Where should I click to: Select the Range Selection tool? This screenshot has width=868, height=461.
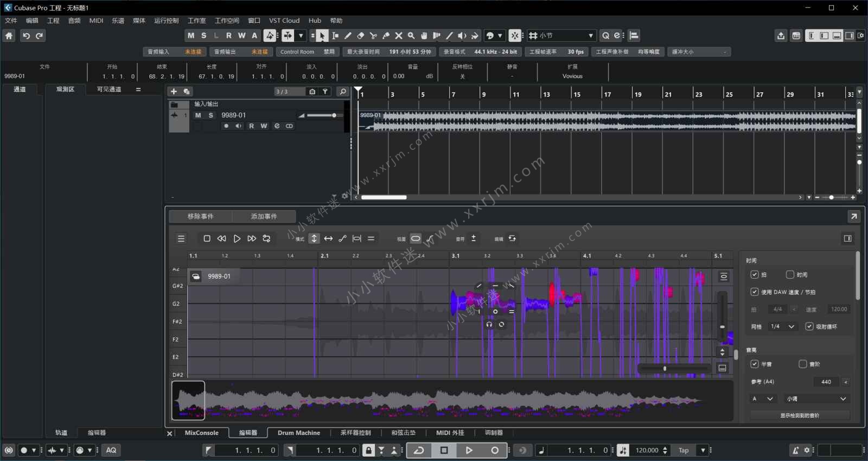(335, 36)
